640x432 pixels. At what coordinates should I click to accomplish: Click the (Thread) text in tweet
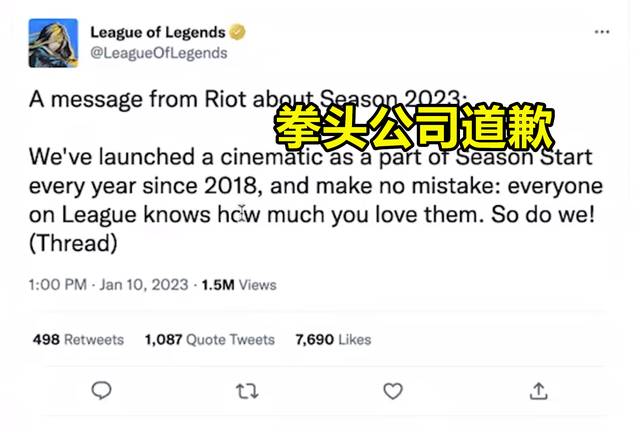[x=73, y=243]
